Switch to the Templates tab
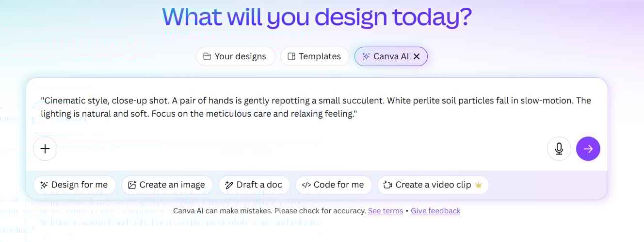This screenshot has height=242, width=644. click(315, 56)
